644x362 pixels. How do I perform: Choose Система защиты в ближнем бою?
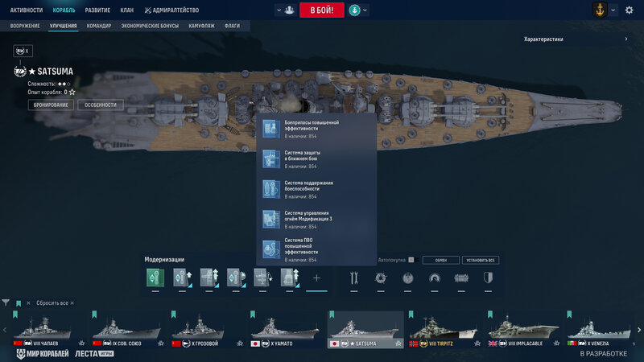(316, 159)
